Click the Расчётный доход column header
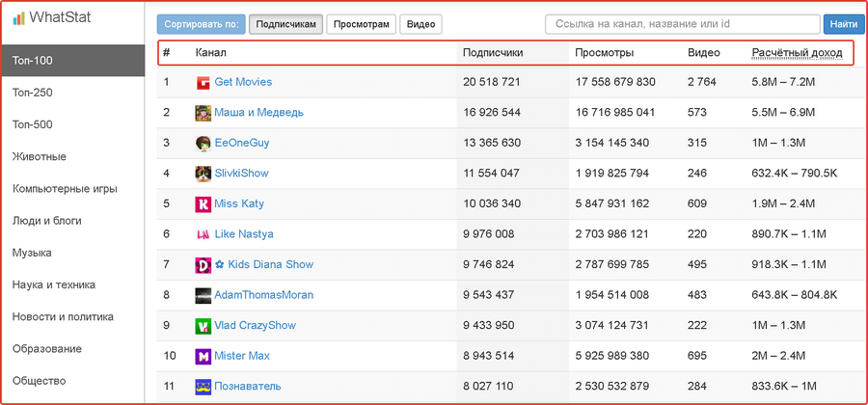This screenshot has width=868, height=405. click(x=798, y=53)
